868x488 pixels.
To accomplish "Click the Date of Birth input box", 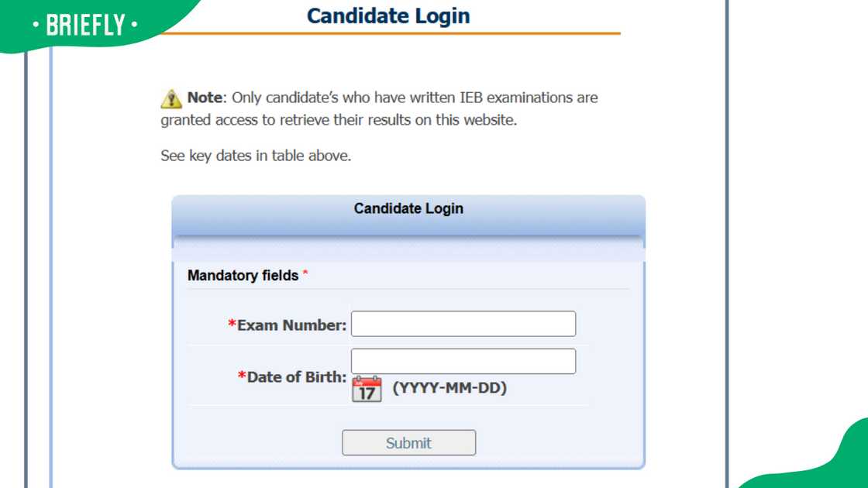I will click(x=463, y=361).
